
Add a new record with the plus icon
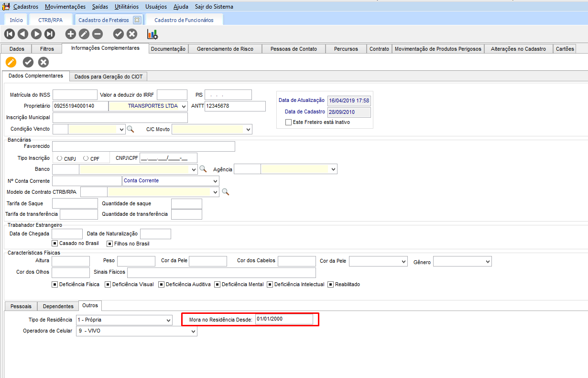point(70,34)
